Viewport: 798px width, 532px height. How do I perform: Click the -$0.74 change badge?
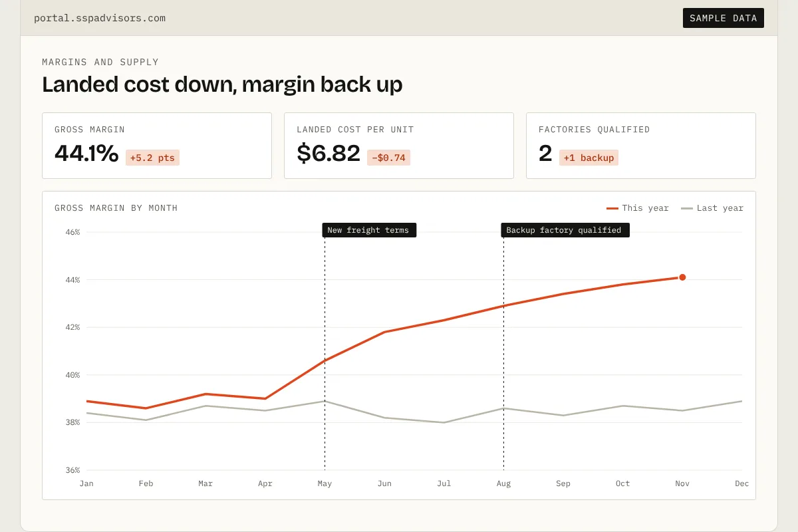coord(389,158)
